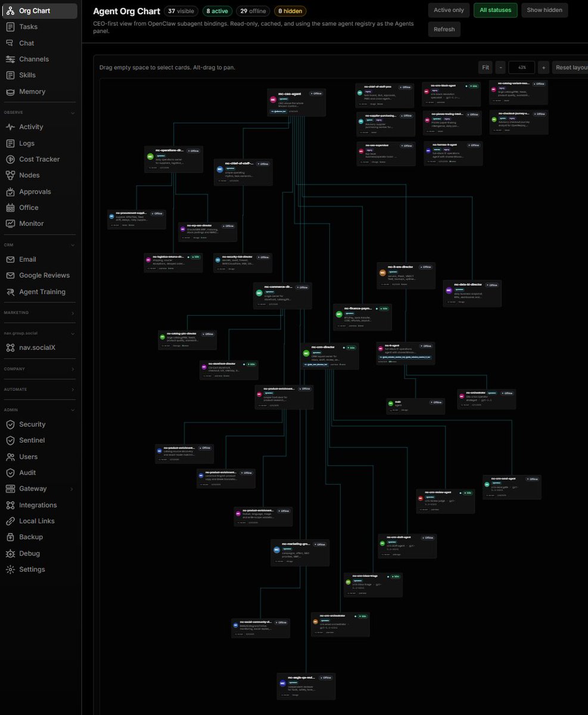Expand the Gateway submenu chevron
Image resolution: width=588 pixels, height=715 pixels.
[73, 489]
